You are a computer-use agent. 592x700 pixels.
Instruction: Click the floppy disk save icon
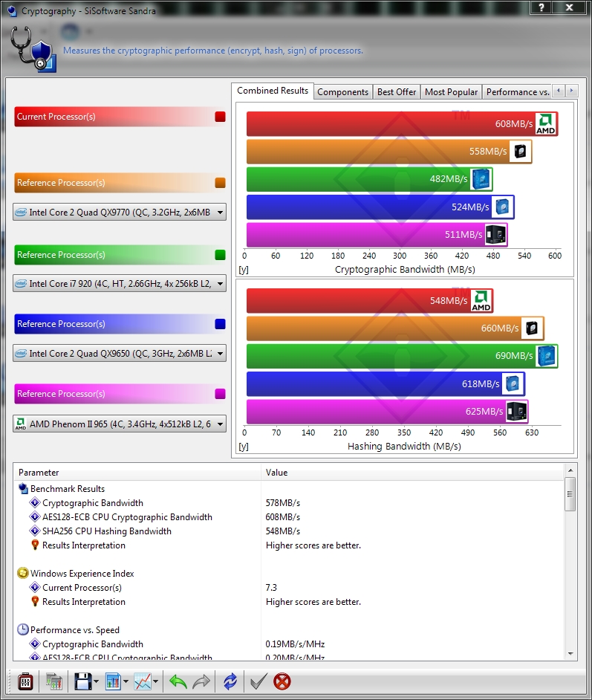click(x=83, y=681)
